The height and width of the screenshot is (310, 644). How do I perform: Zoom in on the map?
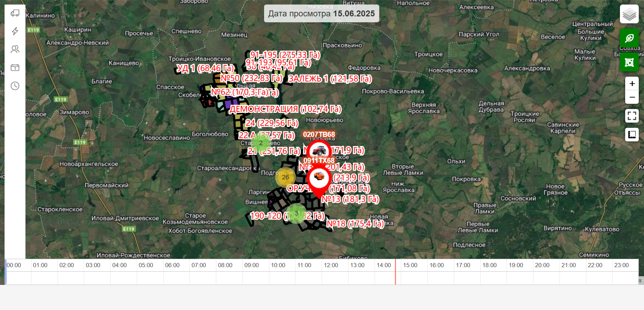[x=632, y=84]
